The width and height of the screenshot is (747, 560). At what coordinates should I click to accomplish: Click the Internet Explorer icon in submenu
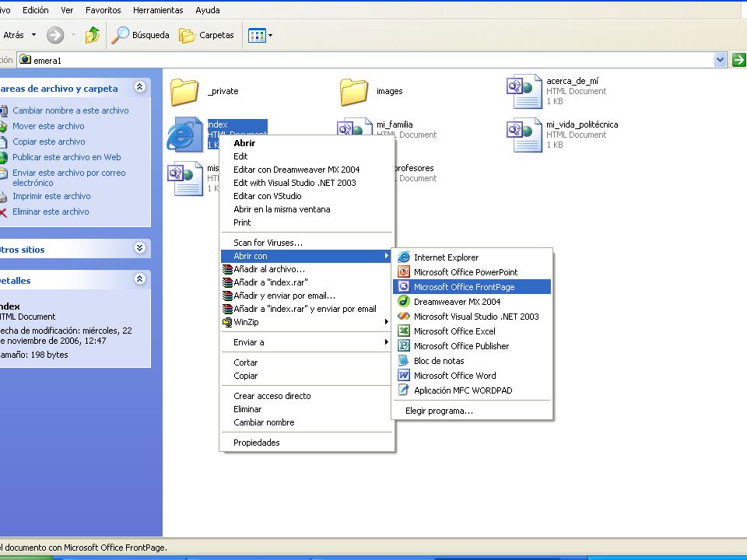(404, 257)
